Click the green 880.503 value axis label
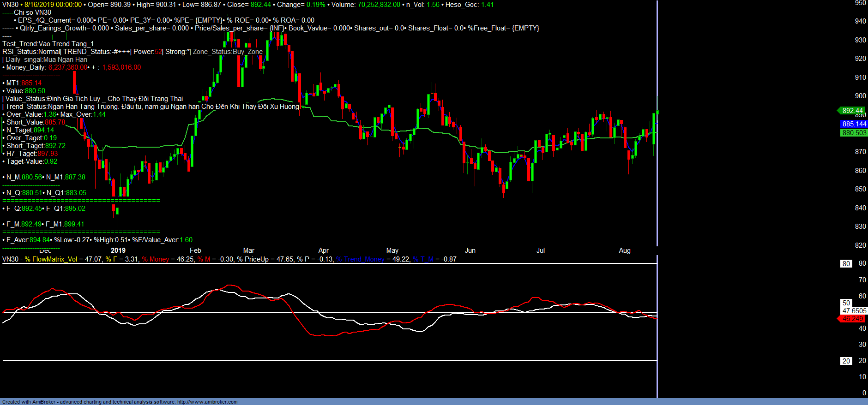 tap(854, 133)
